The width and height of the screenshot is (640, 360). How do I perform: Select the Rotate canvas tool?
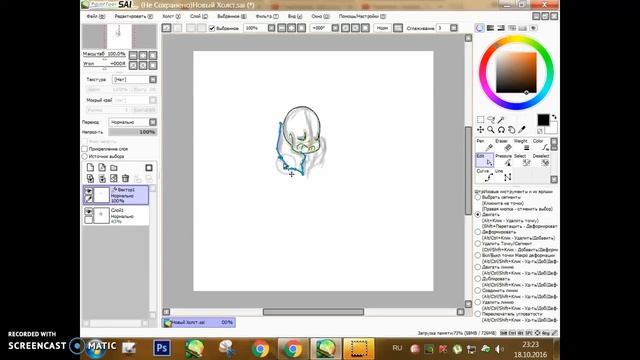coord(501,130)
